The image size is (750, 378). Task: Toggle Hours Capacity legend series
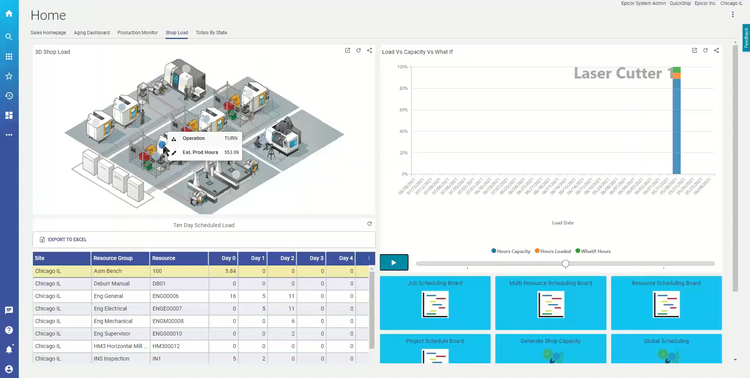coord(511,251)
